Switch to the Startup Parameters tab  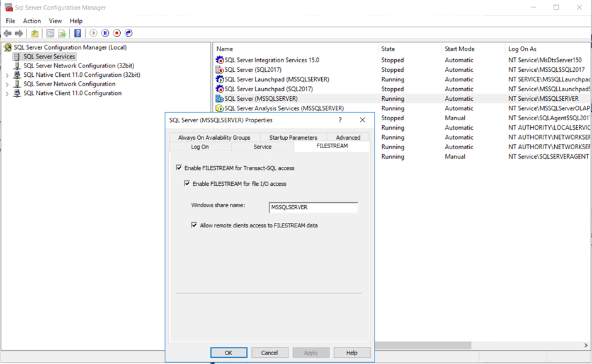point(293,137)
